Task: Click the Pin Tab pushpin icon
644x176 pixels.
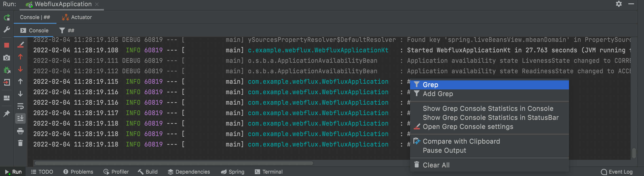Action: point(7,114)
